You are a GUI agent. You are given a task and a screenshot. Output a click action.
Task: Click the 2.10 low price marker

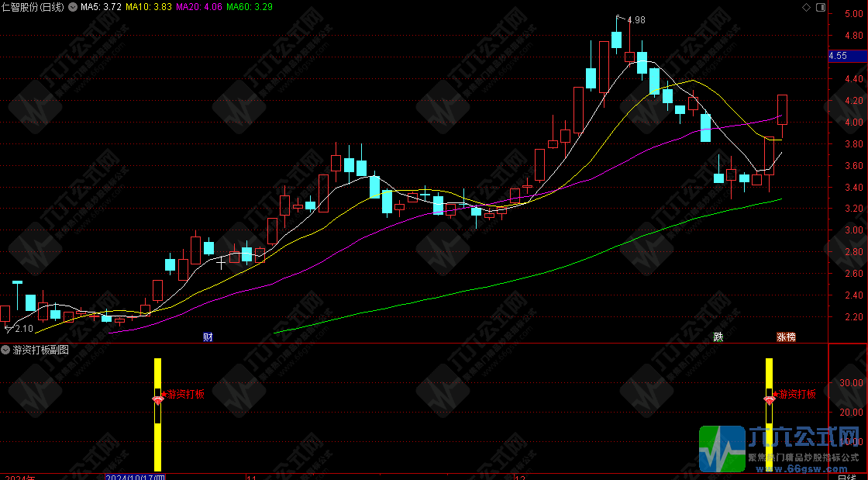coord(22,329)
